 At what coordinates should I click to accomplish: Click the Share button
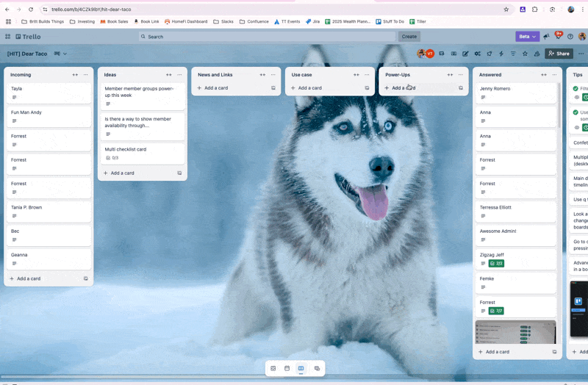(559, 54)
